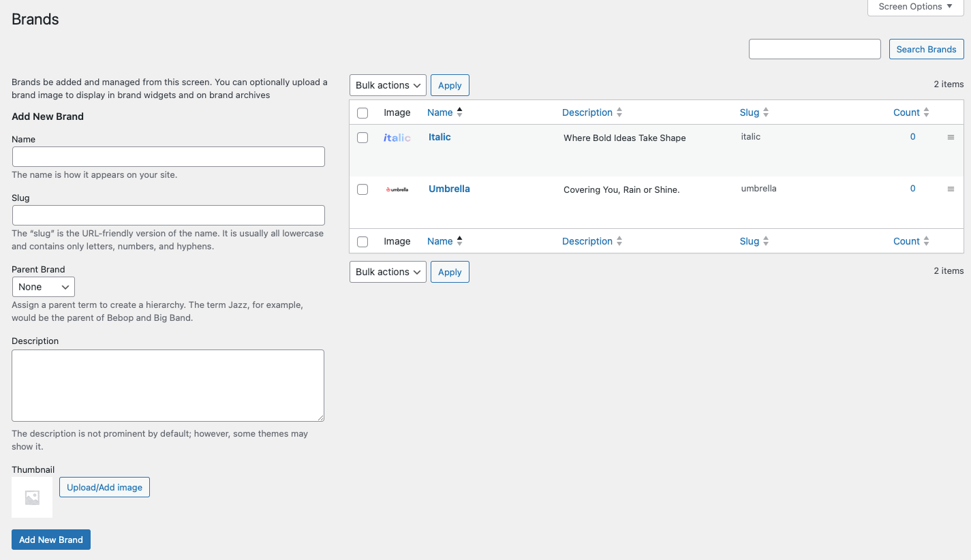Expand the Screen Options panel

[914, 6]
